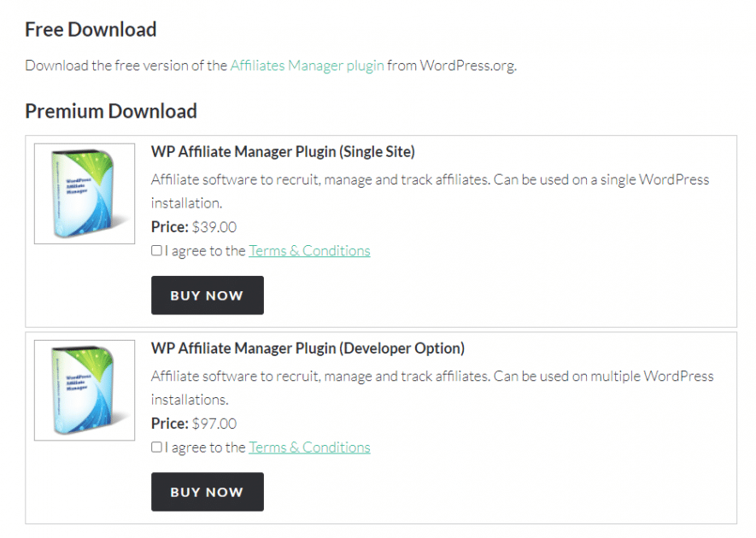Select the WP Affiliate Manager Plugin (Developer Option) title

point(308,348)
